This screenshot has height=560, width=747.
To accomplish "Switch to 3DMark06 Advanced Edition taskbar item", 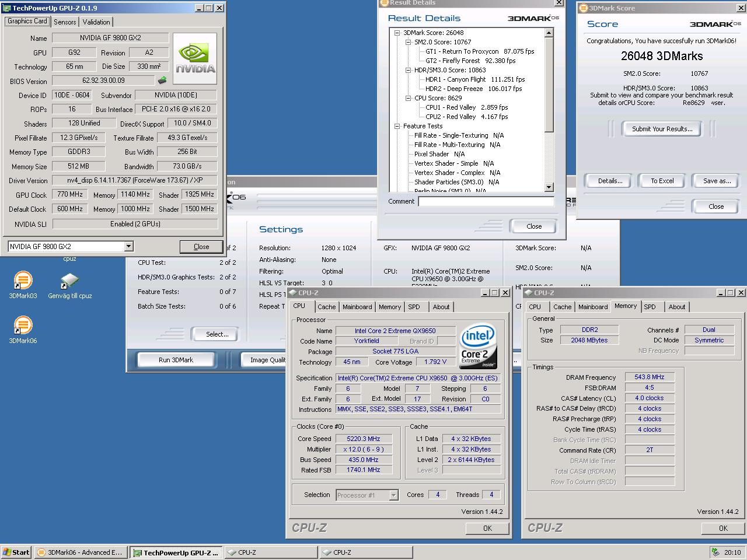I will [80, 552].
